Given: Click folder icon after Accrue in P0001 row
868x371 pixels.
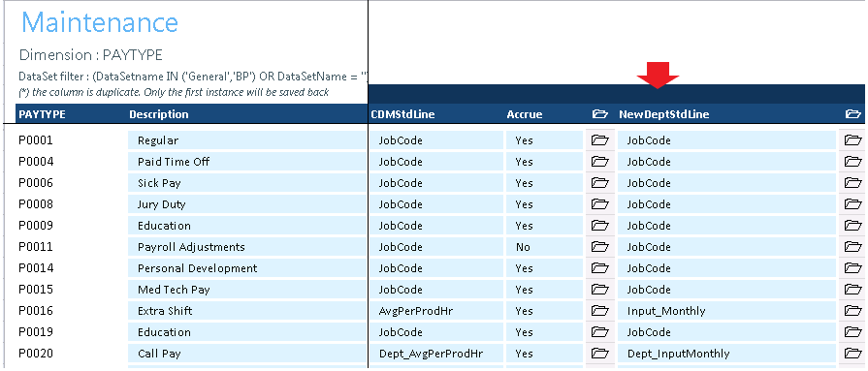Looking at the screenshot, I should point(600,140).
